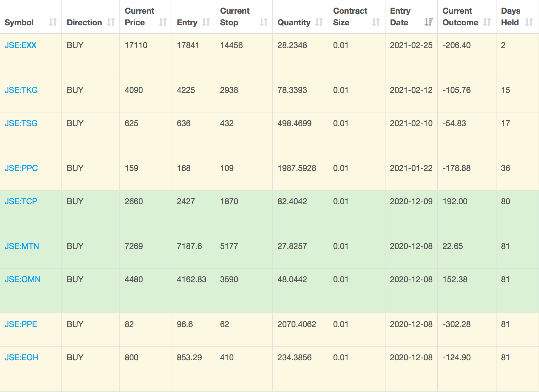
Task: Select outcome 152.38
Action: pos(455,279)
